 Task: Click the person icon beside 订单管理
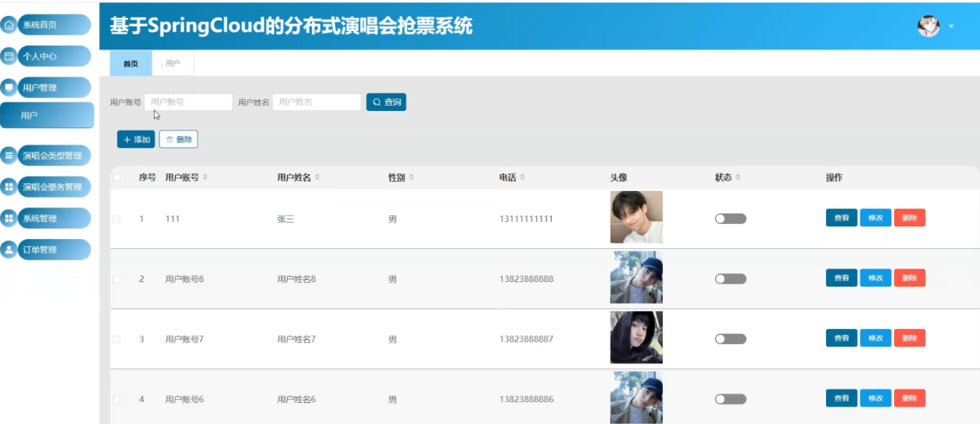click(9, 250)
